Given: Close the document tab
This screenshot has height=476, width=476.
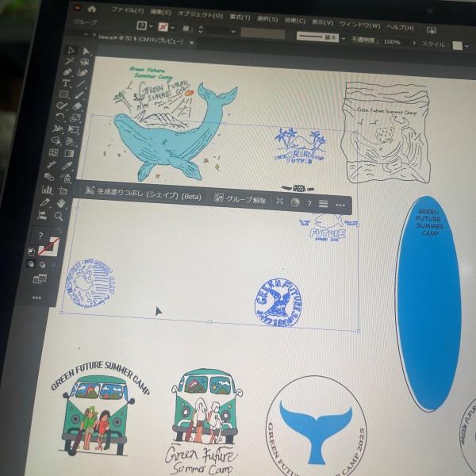Looking at the screenshot, I should point(191,43).
